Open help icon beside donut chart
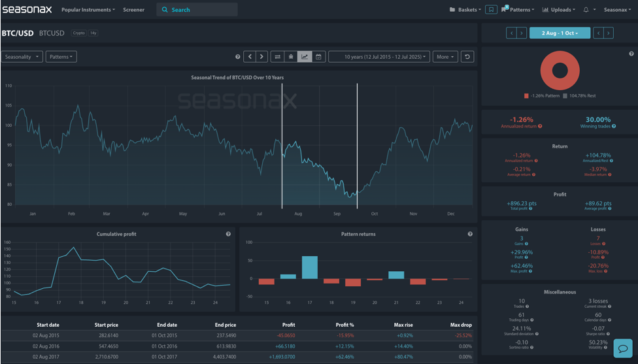 click(631, 54)
